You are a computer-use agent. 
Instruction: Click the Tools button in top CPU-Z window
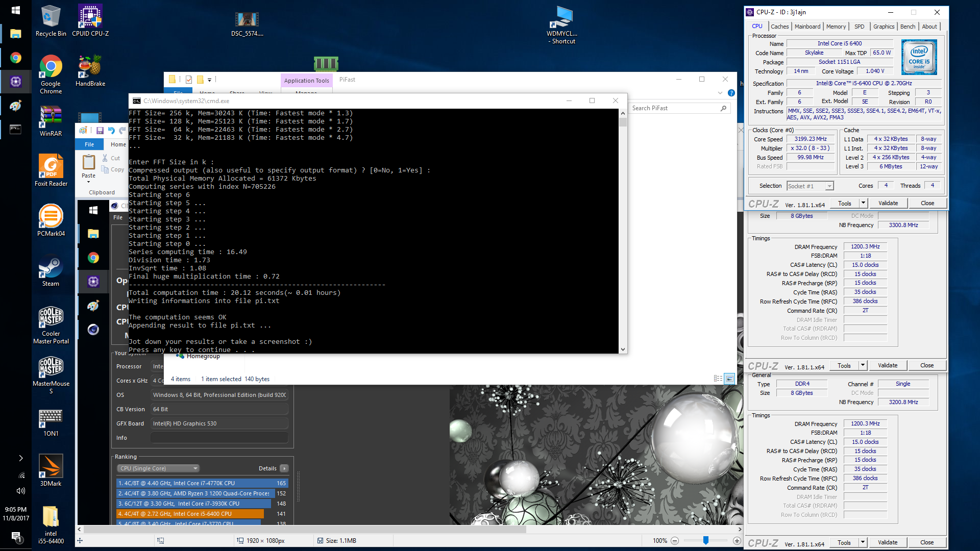click(x=845, y=203)
